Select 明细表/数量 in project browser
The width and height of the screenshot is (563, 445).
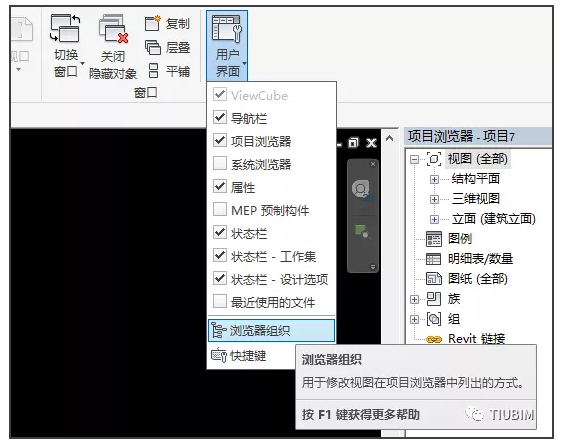point(480,259)
